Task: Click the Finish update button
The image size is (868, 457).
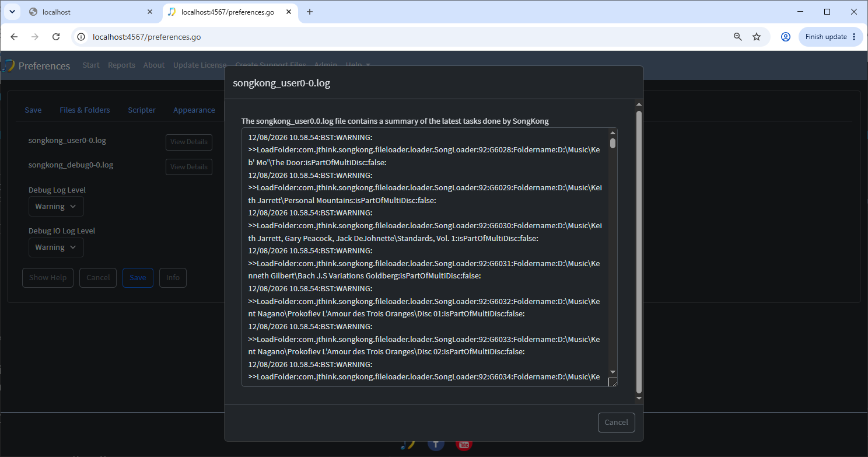Action: 831,37
